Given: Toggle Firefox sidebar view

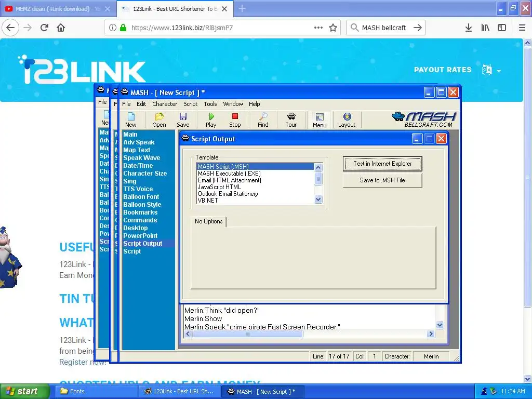Looking at the screenshot, I should click(x=502, y=28).
